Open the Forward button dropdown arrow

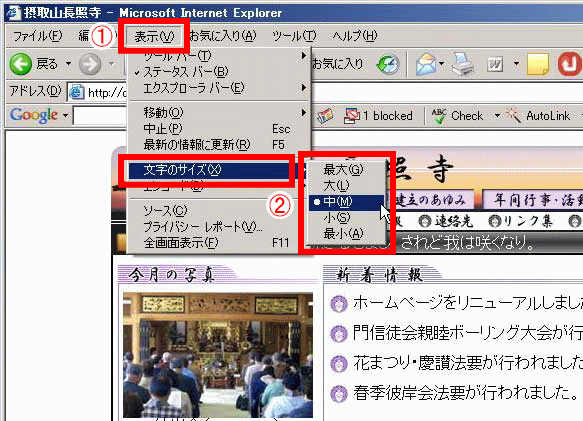[111, 64]
